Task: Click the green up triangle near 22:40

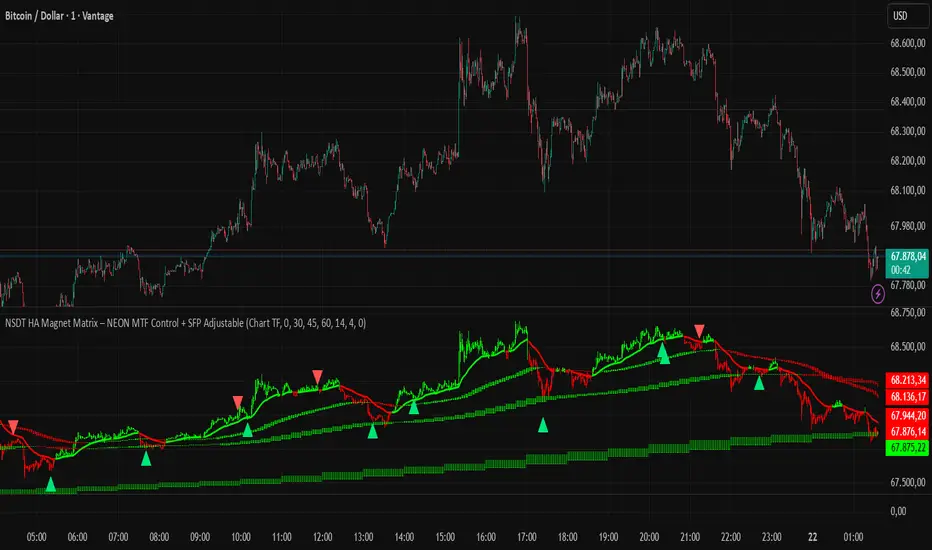Action: pos(759,383)
